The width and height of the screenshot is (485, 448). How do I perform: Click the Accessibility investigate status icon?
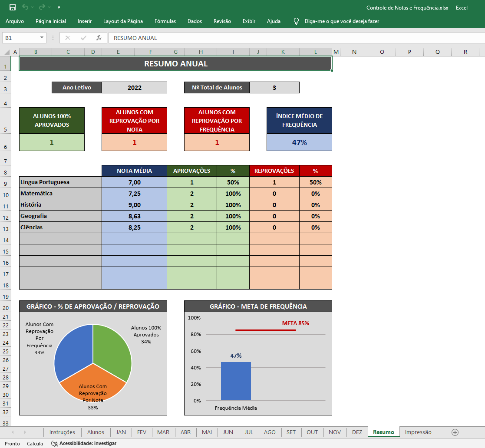point(54,443)
